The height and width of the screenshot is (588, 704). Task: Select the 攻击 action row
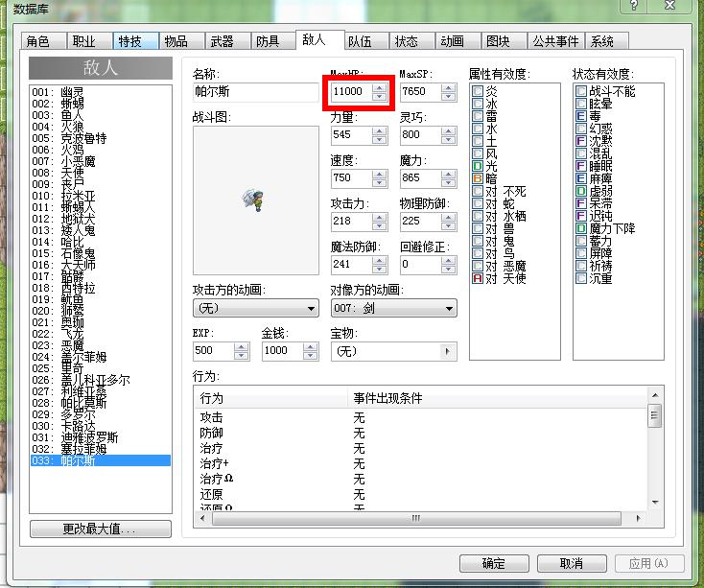[421, 417]
